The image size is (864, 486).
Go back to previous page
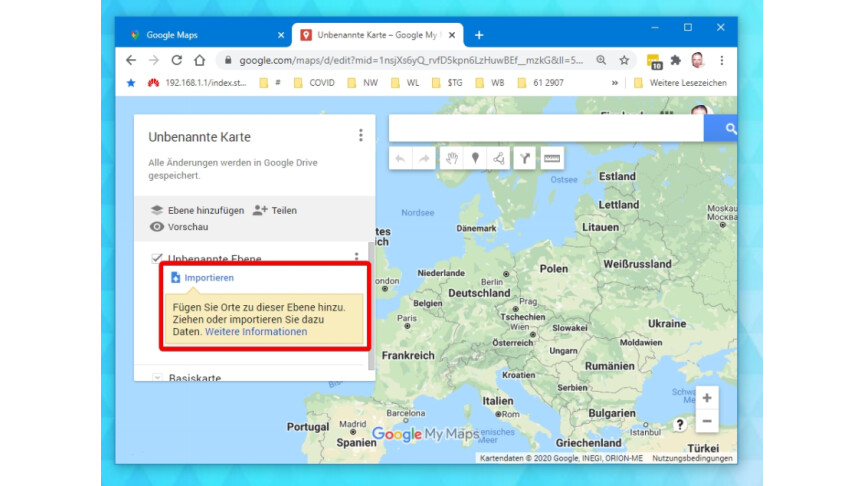point(131,60)
